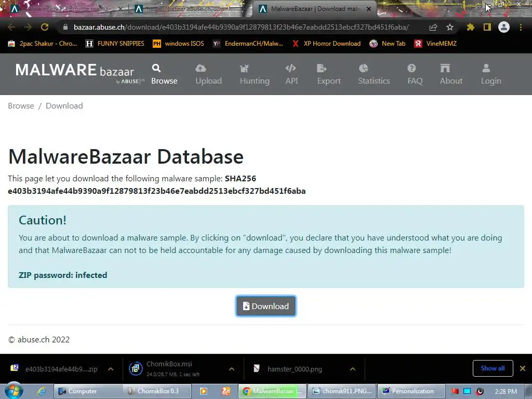Open the 2pac Shakur bookmark

(43, 44)
